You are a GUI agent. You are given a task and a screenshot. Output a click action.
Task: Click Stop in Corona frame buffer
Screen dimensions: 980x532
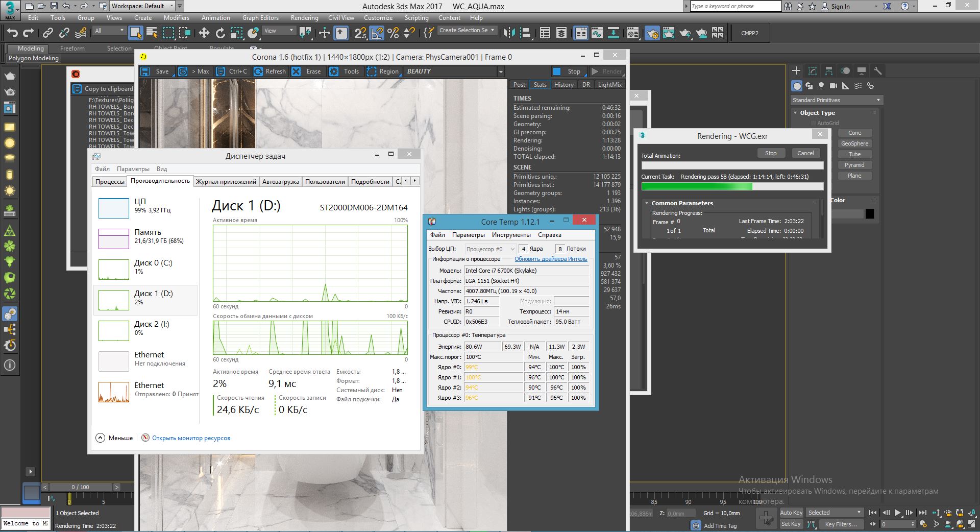(x=568, y=71)
